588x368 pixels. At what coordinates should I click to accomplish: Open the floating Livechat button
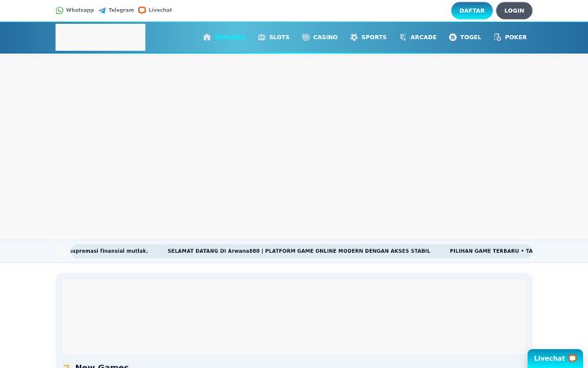(x=555, y=359)
